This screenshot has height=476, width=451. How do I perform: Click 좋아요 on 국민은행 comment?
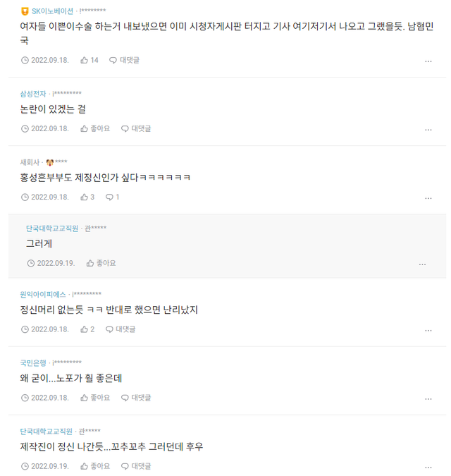point(95,397)
